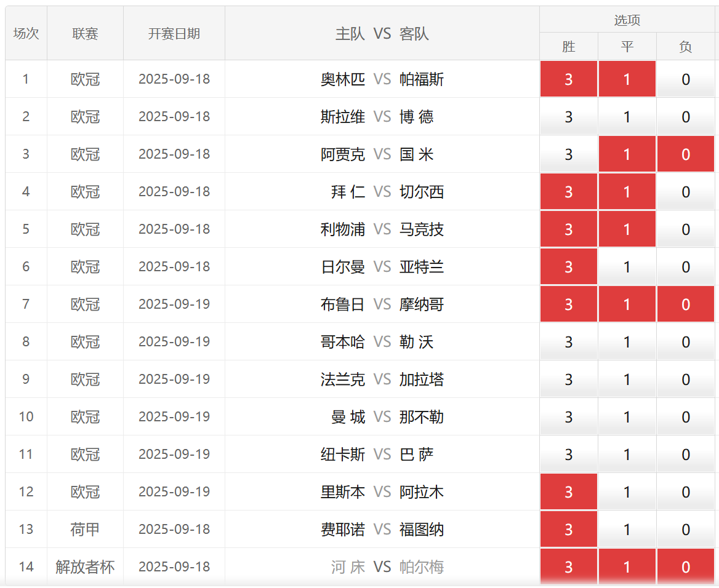This screenshot has height=588, width=719.
Task: Select 负 (0) for 纽卡斯 VS 巴萨
Action: (686, 455)
